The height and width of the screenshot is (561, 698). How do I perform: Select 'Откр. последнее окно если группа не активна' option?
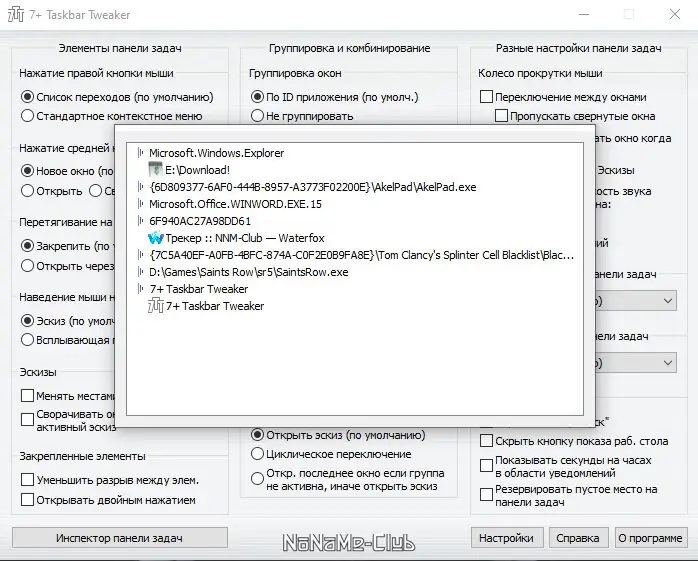click(x=257, y=479)
